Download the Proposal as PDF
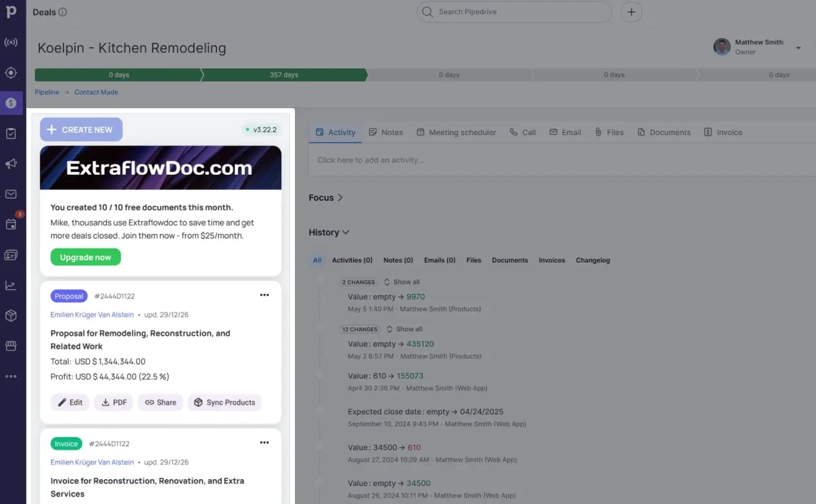The height and width of the screenshot is (504, 816). [x=114, y=402]
